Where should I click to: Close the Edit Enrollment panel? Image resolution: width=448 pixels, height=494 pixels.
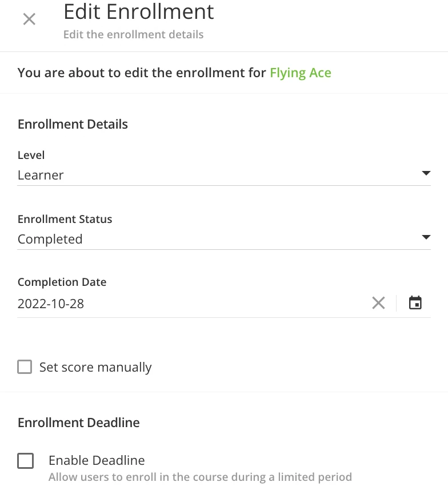(29, 19)
